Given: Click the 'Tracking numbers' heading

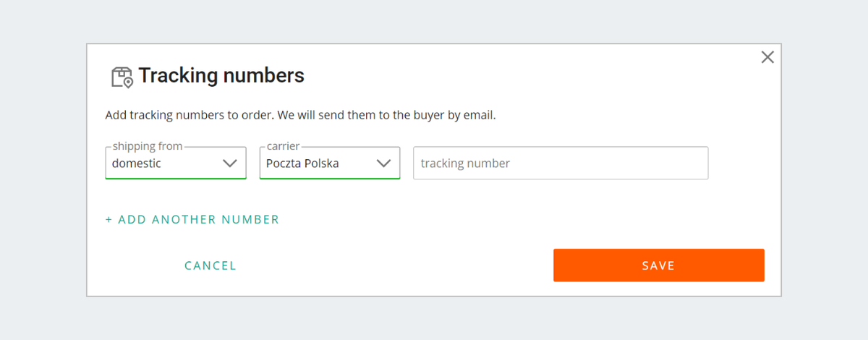Looking at the screenshot, I should [221, 75].
